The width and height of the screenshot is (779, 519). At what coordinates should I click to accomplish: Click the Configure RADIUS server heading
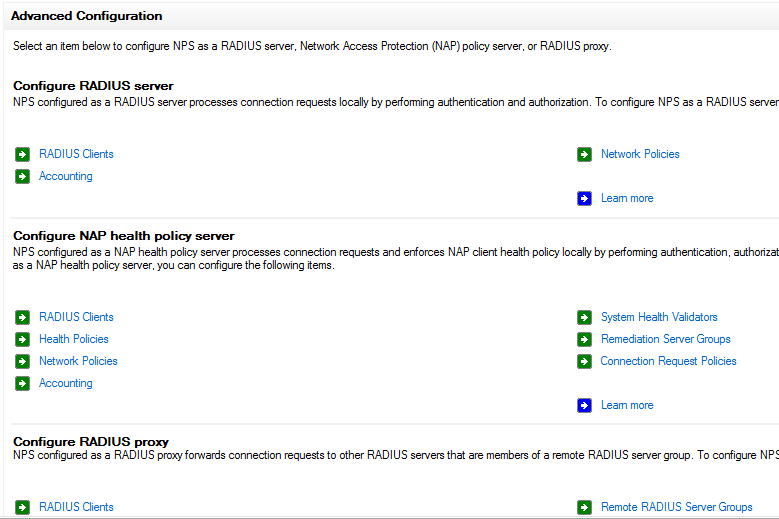[93, 85]
